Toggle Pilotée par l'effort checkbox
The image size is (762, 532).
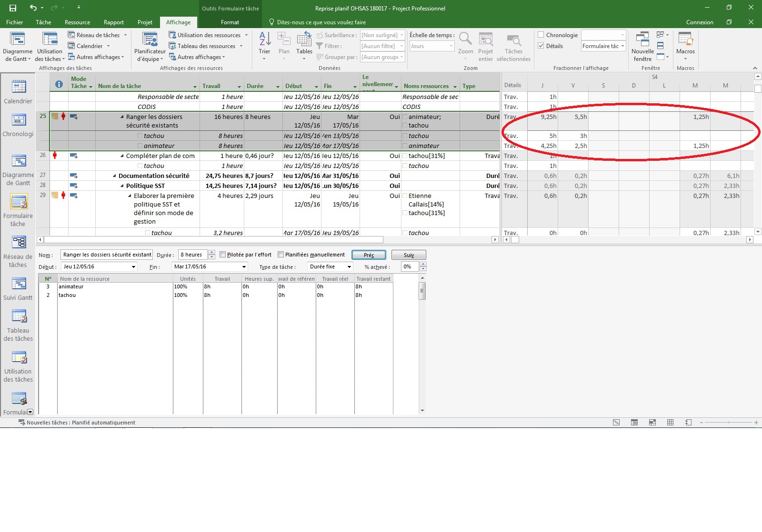(x=222, y=255)
